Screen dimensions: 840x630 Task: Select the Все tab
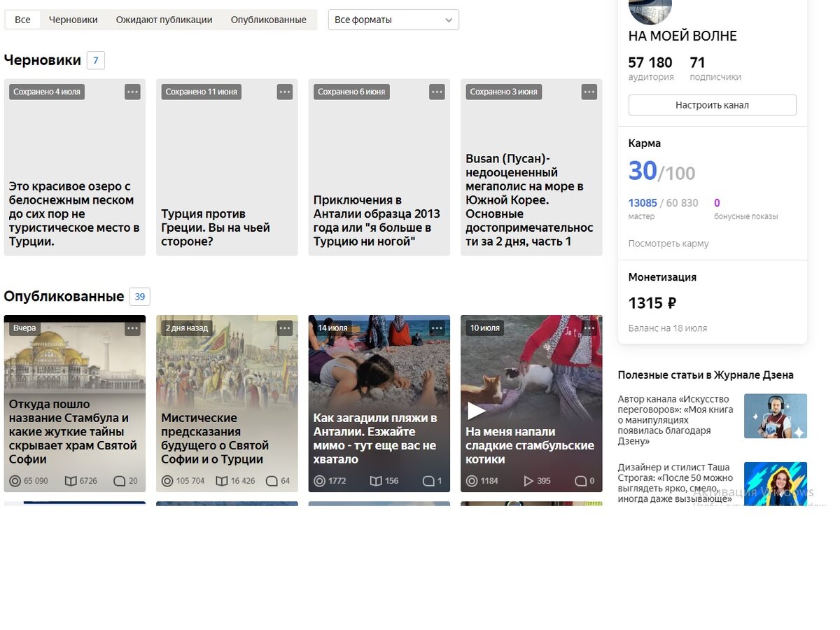pos(22,20)
